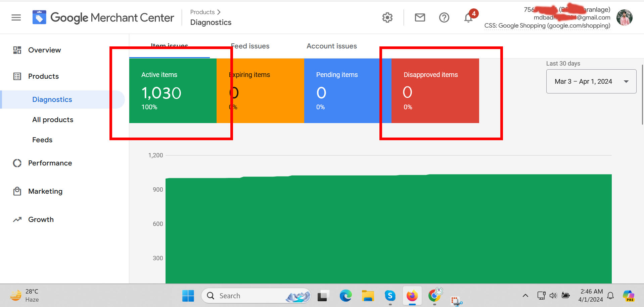Switch to Firefox in taskbar
644x307 pixels.
pyautogui.click(x=412, y=296)
